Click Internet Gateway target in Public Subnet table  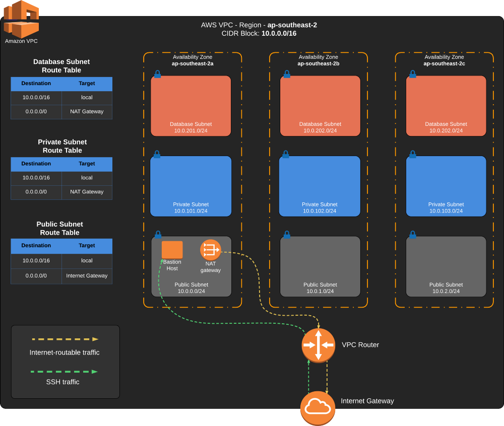(x=87, y=275)
